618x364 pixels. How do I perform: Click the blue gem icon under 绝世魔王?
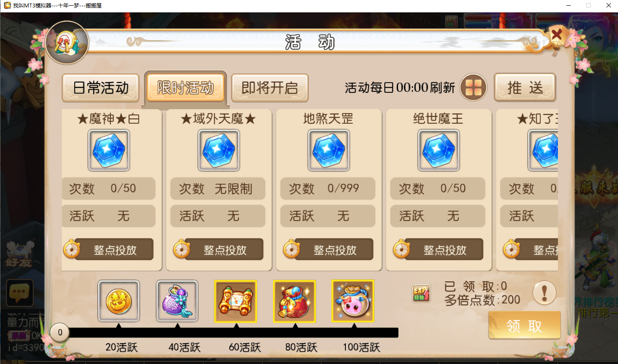438,150
